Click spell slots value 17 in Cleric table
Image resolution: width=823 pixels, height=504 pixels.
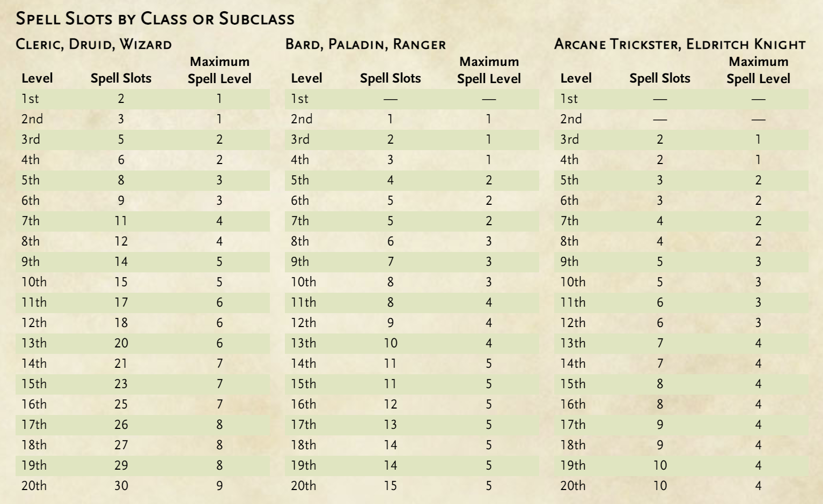(121, 302)
